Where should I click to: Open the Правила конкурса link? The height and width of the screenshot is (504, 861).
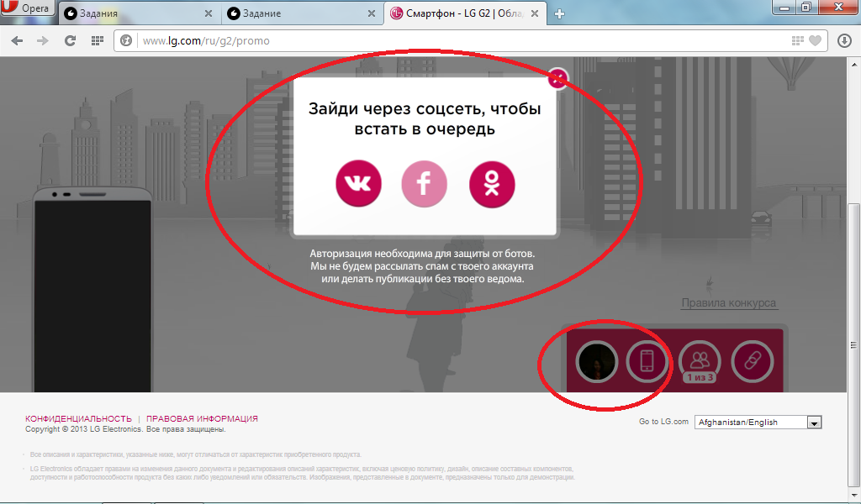point(729,302)
